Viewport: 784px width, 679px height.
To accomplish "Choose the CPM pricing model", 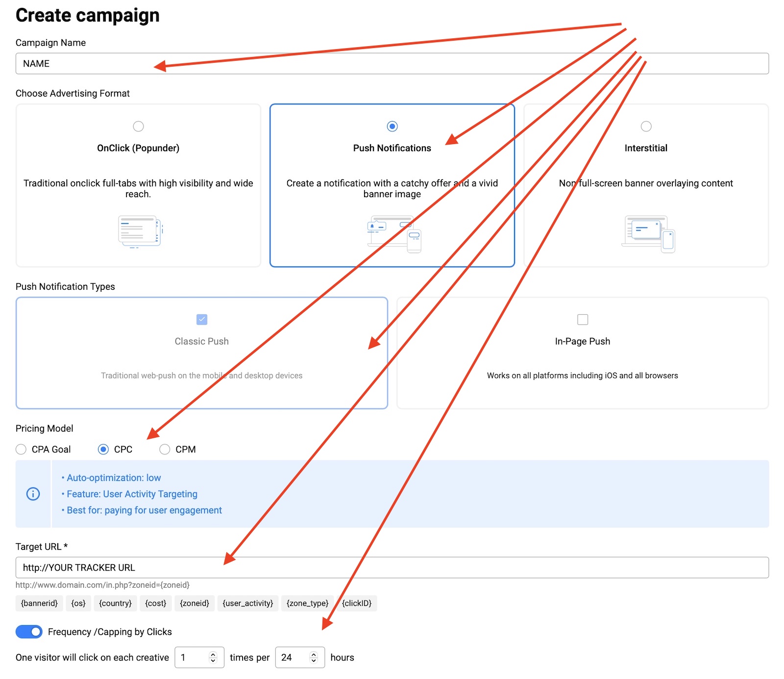I will click(x=165, y=450).
